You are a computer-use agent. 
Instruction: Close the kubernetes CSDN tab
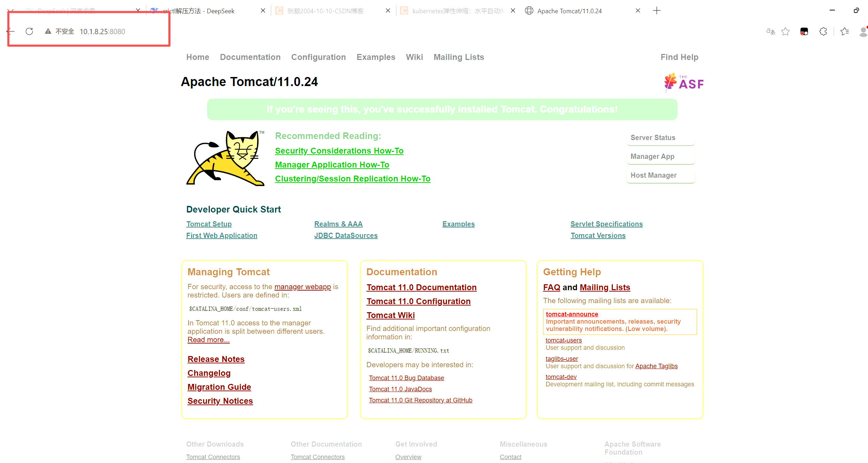click(x=513, y=11)
